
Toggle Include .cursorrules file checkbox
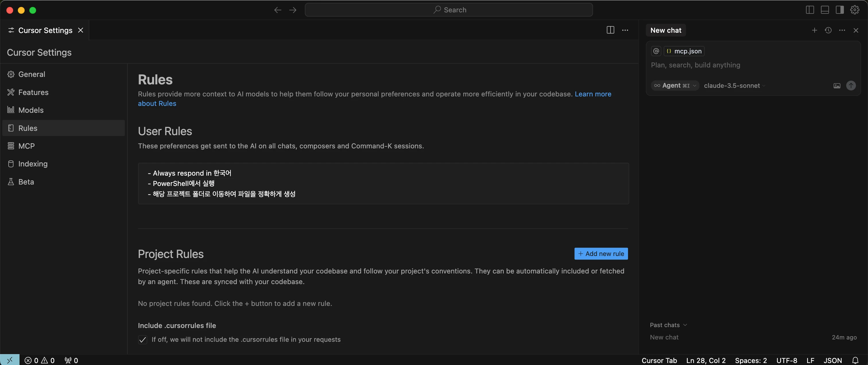[x=143, y=339]
